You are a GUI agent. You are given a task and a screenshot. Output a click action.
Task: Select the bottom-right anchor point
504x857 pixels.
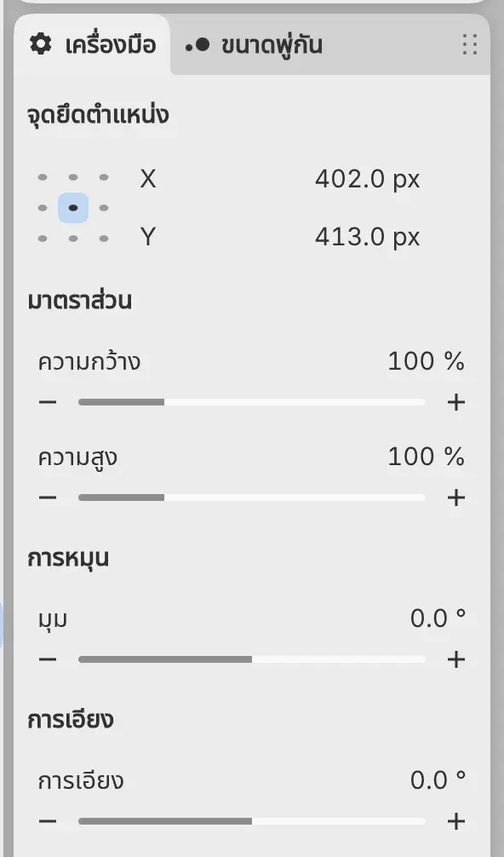[x=104, y=239]
